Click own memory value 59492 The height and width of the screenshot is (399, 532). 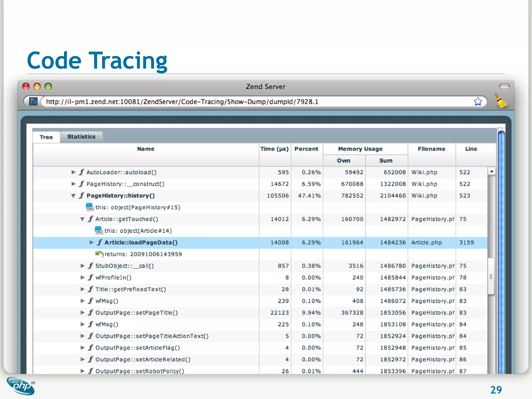pos(354,172)
